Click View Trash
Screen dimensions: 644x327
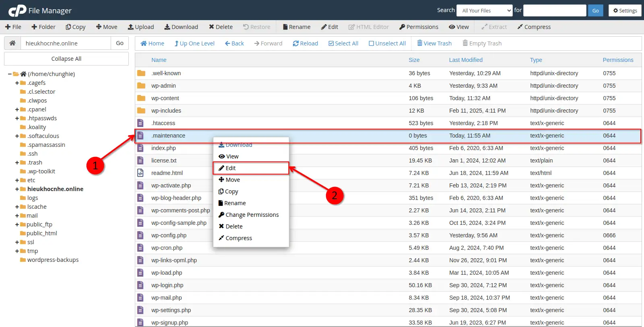coord(434,43)
